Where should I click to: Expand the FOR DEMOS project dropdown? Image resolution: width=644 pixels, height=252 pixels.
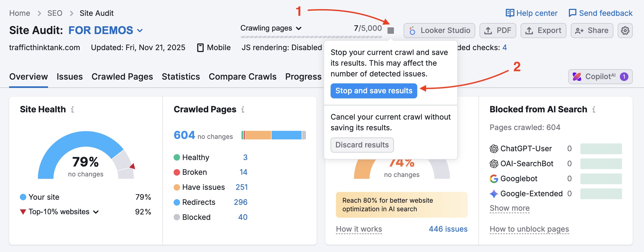tap(140, 30)
